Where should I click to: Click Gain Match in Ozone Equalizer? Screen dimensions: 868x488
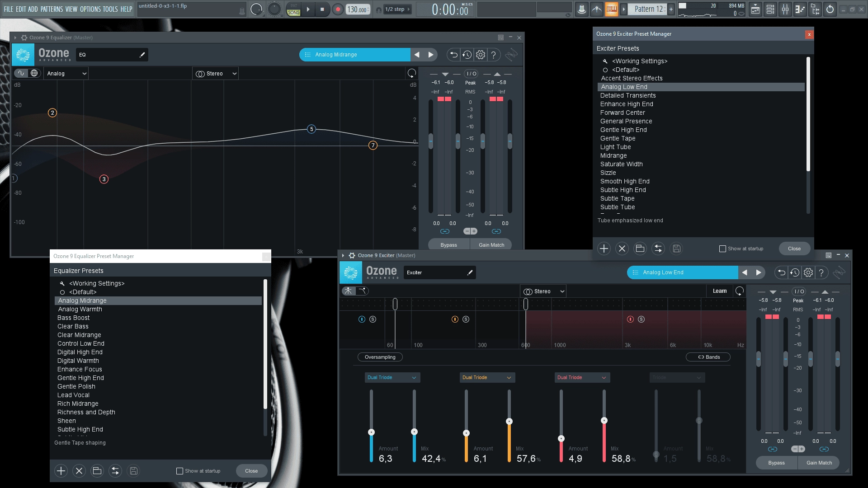click(491, 244)
